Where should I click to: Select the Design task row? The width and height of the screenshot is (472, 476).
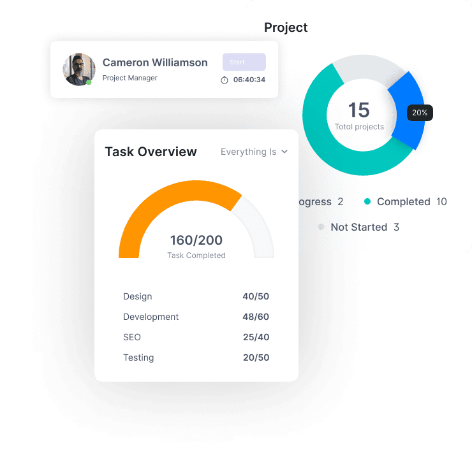[x=196, y=296]
